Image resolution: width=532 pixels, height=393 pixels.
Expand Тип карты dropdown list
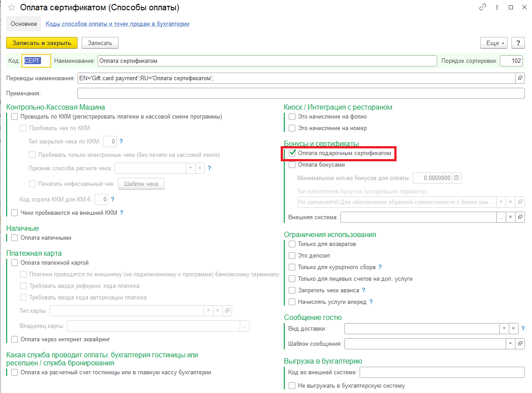(x=209, y=311)
